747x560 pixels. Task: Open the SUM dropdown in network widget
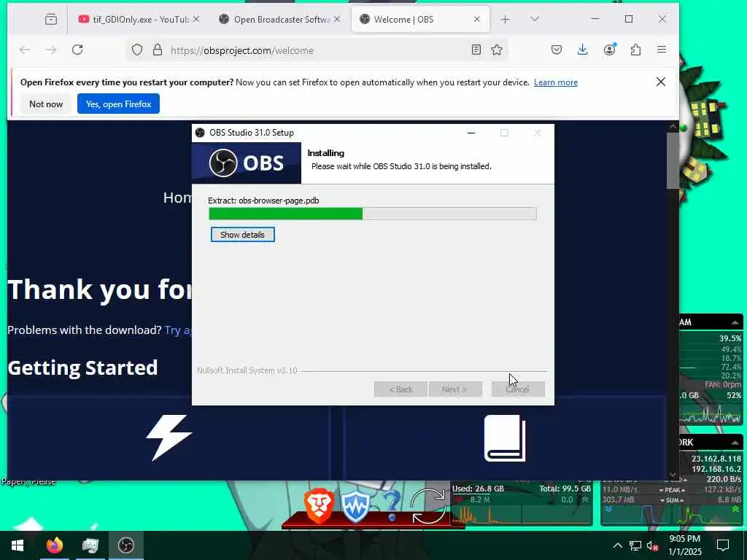coord(673,500)
